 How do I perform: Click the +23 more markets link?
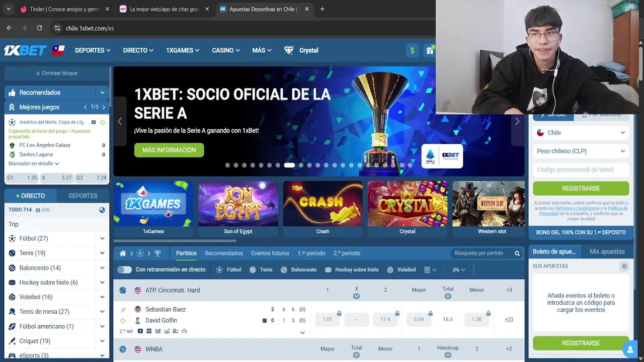click(x=509, y=319)
